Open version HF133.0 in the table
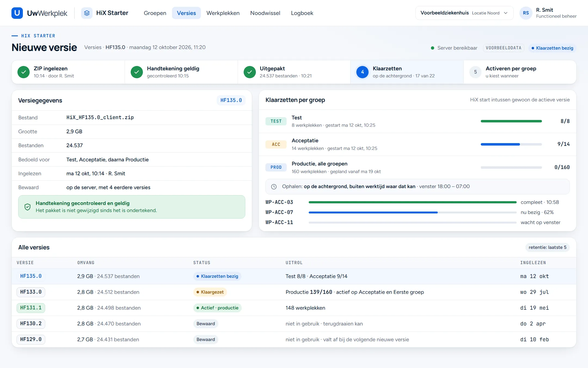Screen dimensions: 588x368 click(x=31, y=292)
